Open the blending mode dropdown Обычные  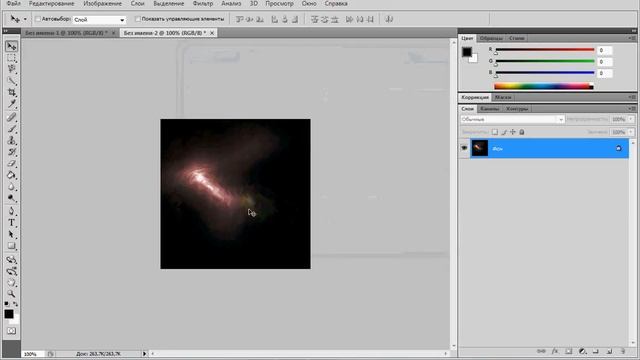tap(512, 119)
